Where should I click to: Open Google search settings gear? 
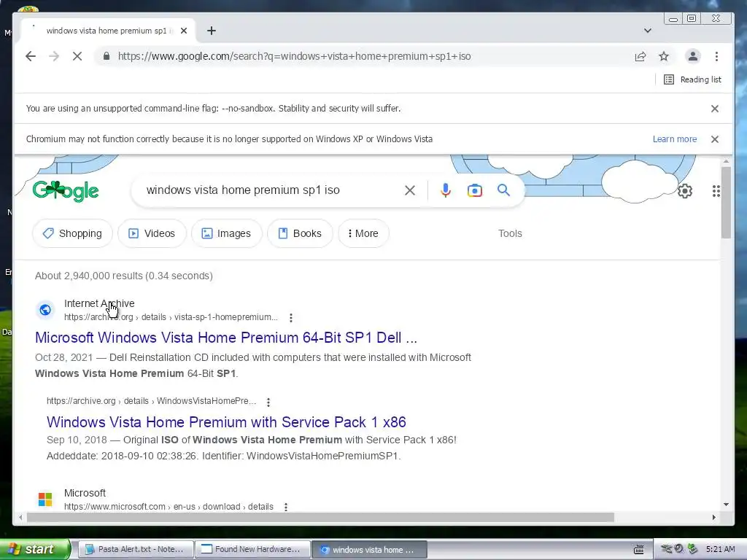pos(684,191)
